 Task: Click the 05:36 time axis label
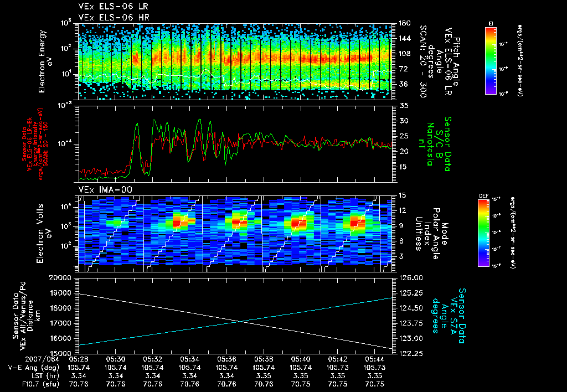point(226,359)
